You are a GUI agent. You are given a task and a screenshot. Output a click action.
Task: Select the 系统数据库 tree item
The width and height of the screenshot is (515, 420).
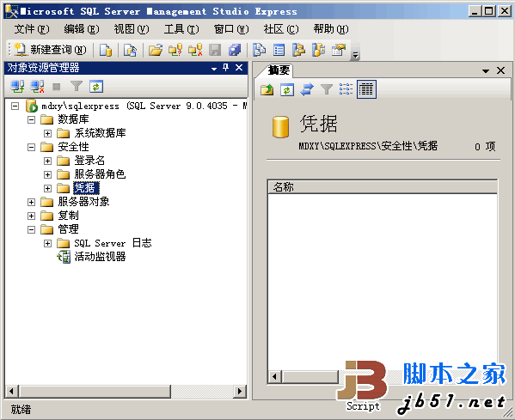tap(100, 133)
